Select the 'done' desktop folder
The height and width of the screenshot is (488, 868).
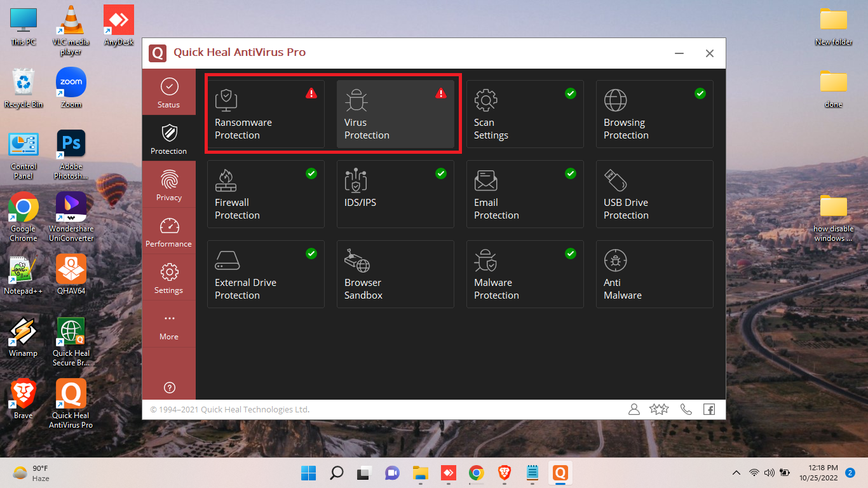pos(834,88)
